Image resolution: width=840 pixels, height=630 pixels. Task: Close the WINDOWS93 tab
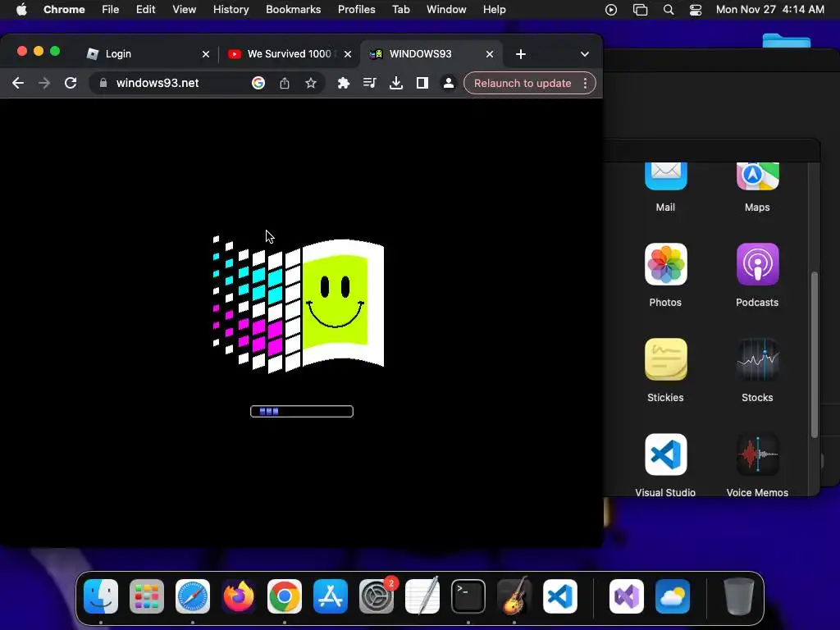[x=490, y=54]
